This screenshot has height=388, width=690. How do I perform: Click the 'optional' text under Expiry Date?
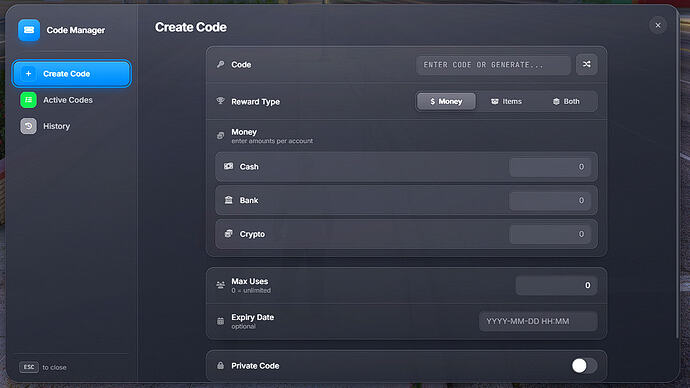(x=243, y=326)
